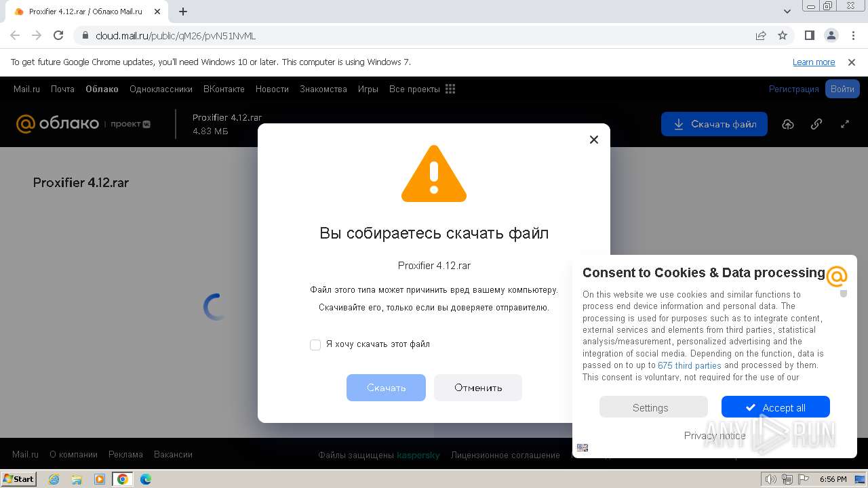Click the language flag icon in the consent popup
This screenshot has width=868, height=488.
click(583, 447)
